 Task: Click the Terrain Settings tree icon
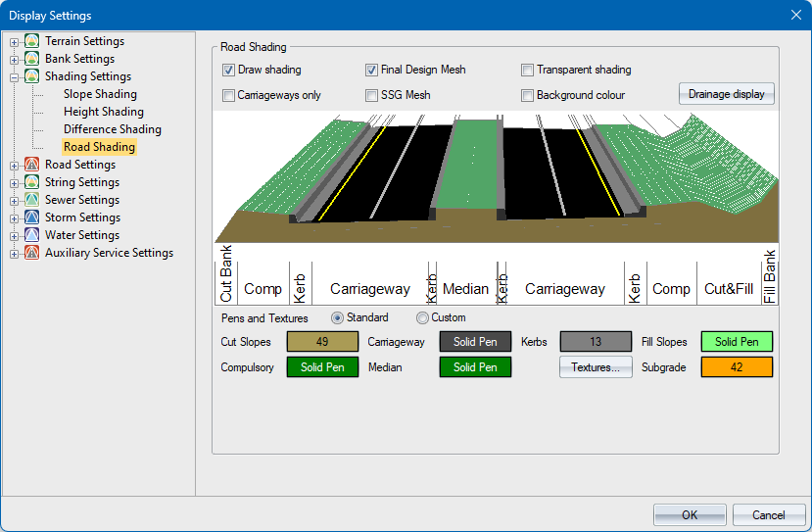(32, 41)
